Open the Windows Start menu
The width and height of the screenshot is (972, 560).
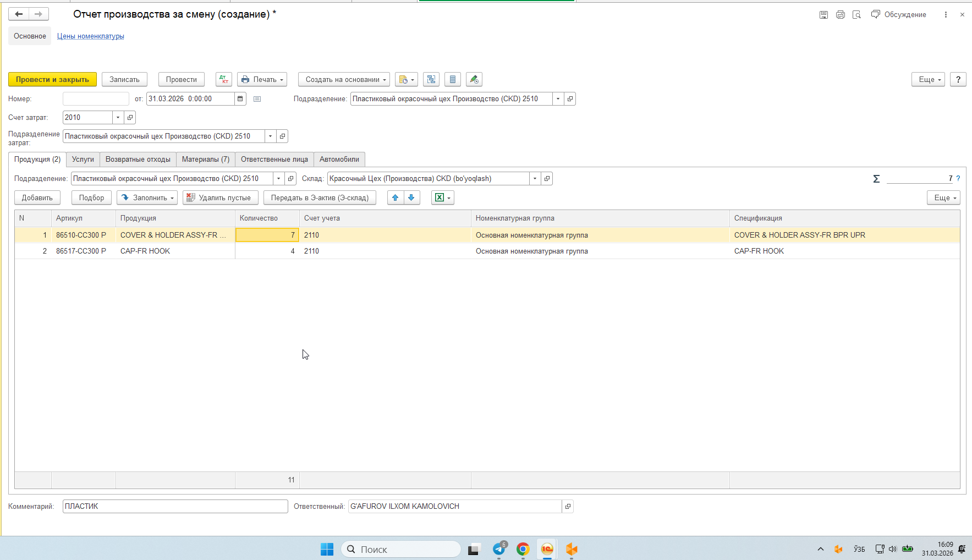click(x=327, y=549)
